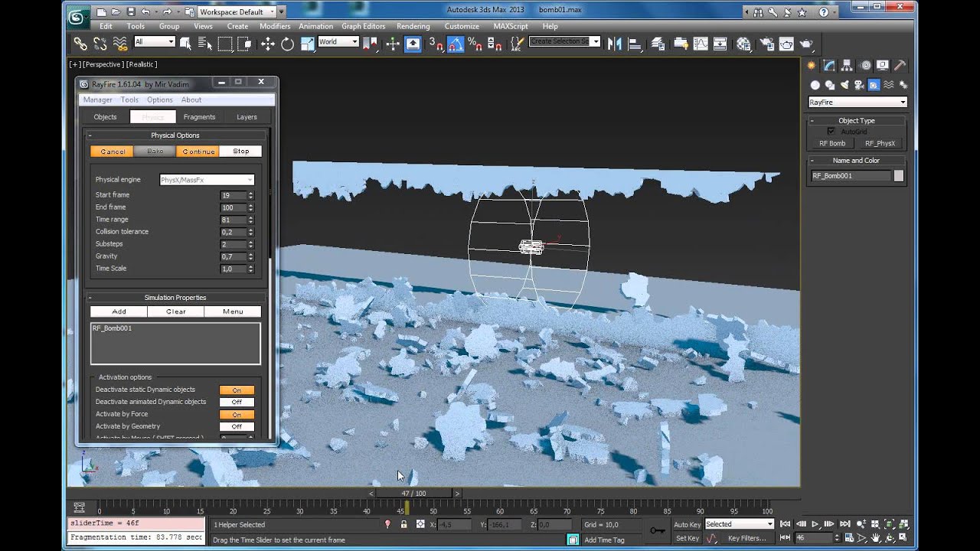980x551 pixels.
Task: Toggle Angle Snap in main toolbar
Action: 456,44
